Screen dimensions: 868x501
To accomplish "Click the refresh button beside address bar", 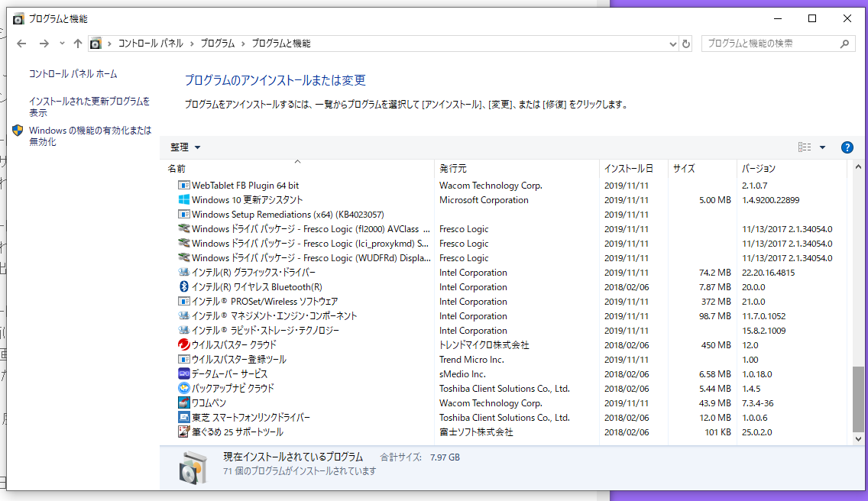I will pos(686,44).
